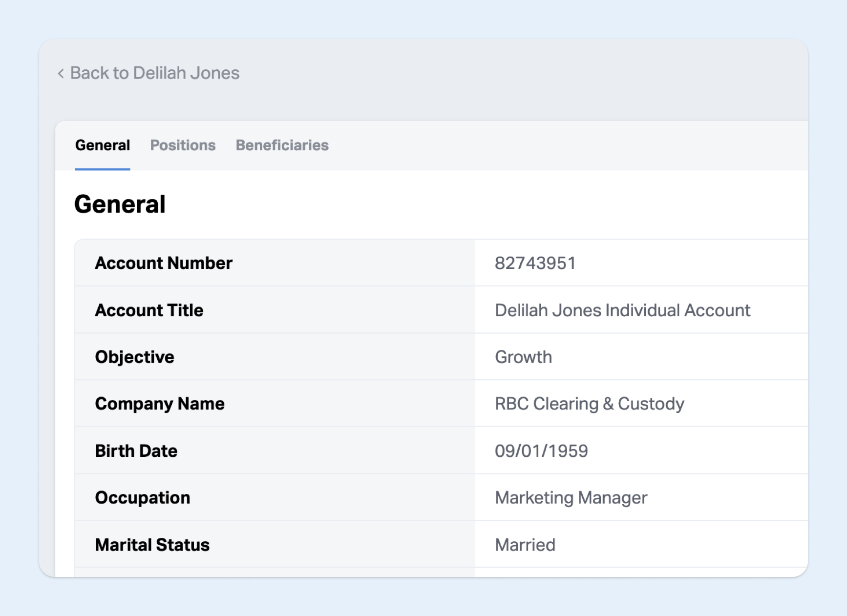Click the Objective row label
This screenshot has height=616, width=847.
tap(134, 357)
